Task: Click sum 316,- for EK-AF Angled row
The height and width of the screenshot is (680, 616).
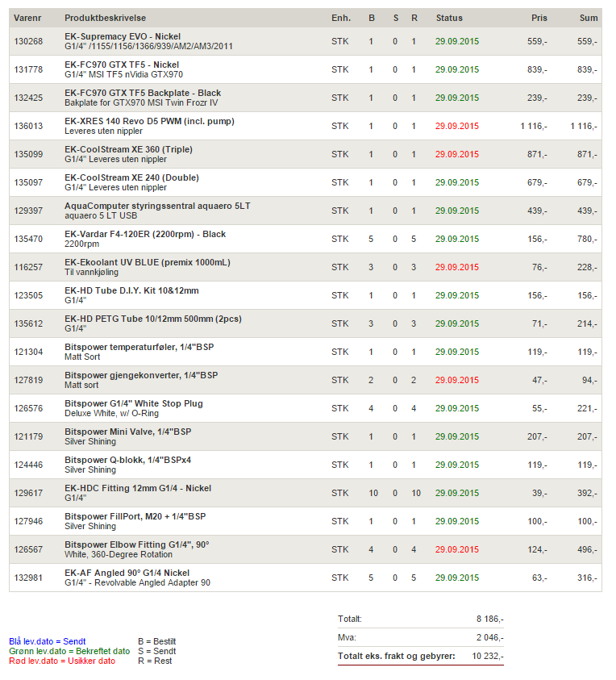Action: (587, 578)
